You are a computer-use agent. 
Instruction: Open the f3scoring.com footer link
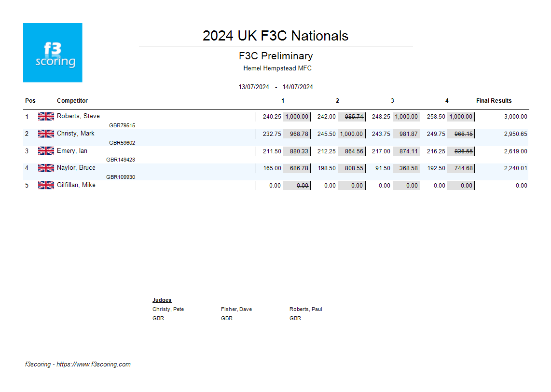94,365
